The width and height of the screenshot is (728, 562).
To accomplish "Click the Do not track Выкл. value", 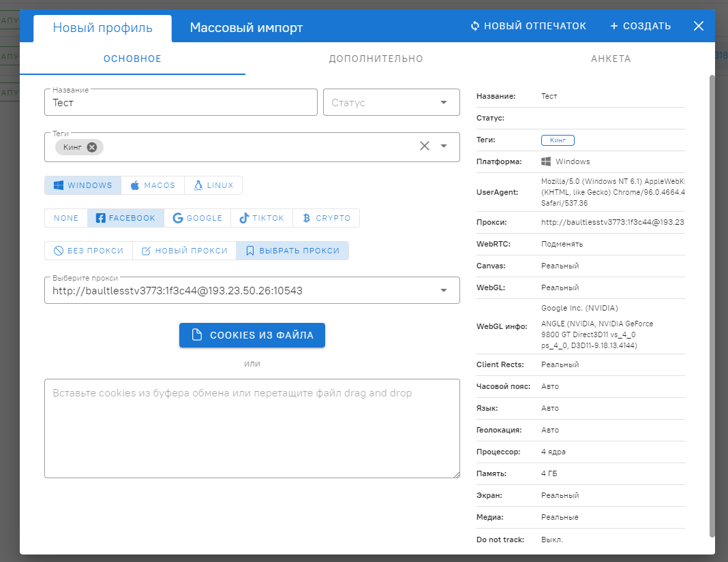I will pyautogui.click(x=552, y=540).
